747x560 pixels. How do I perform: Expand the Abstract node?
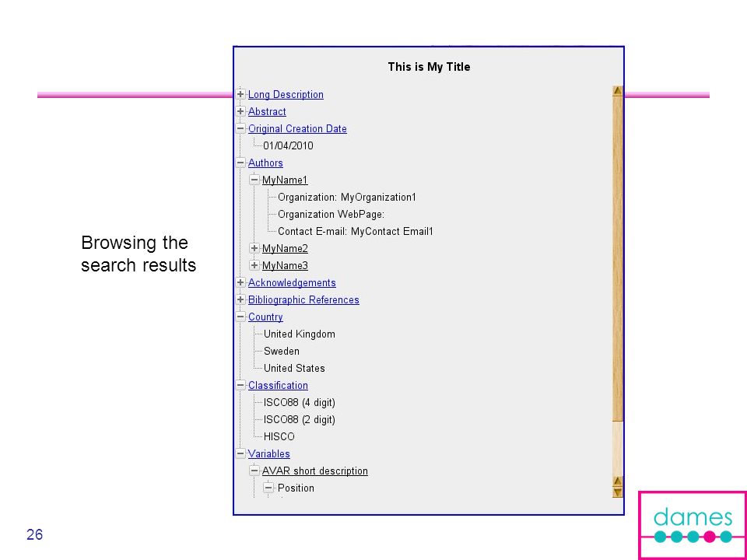coord(240,111)
